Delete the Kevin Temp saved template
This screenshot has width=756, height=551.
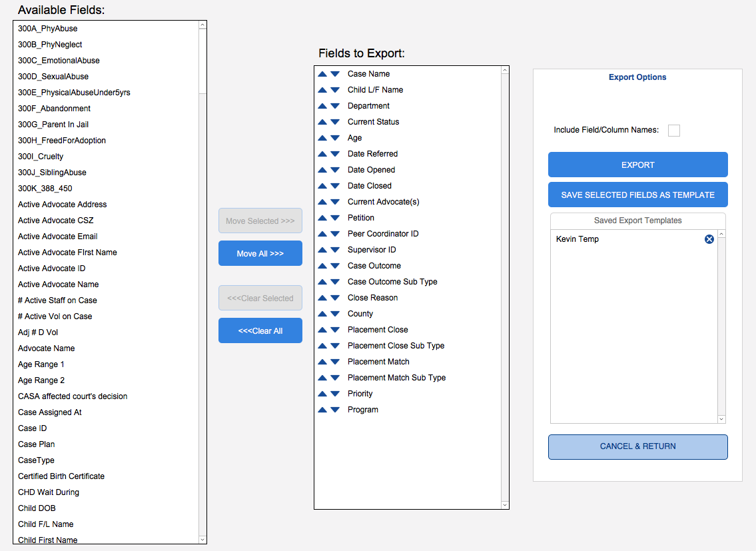click(x=709, y=239)
